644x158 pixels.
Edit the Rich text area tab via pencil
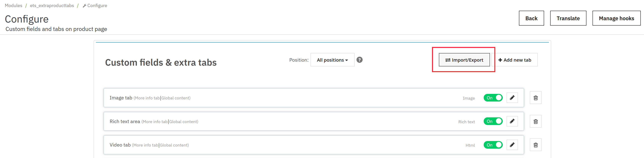[512, 121]
